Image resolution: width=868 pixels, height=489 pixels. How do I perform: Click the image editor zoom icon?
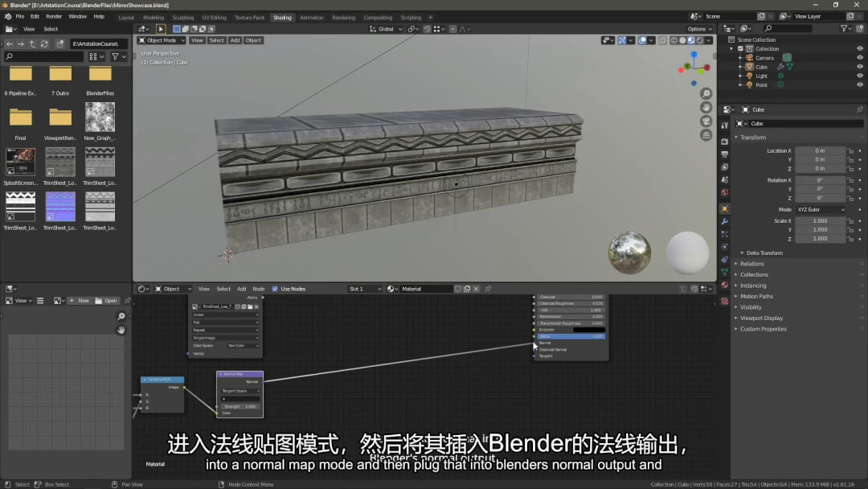(121, 316)
